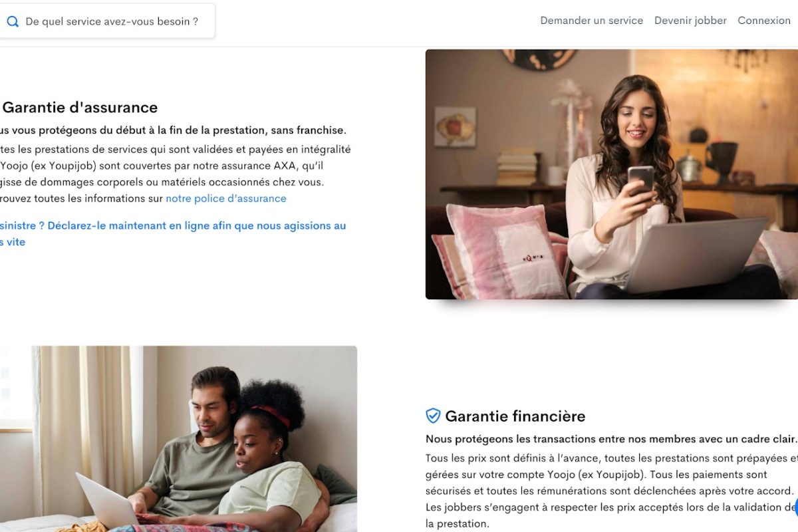
Task: Click the blue shield checkmark icon
Action: tap(433, 416)
